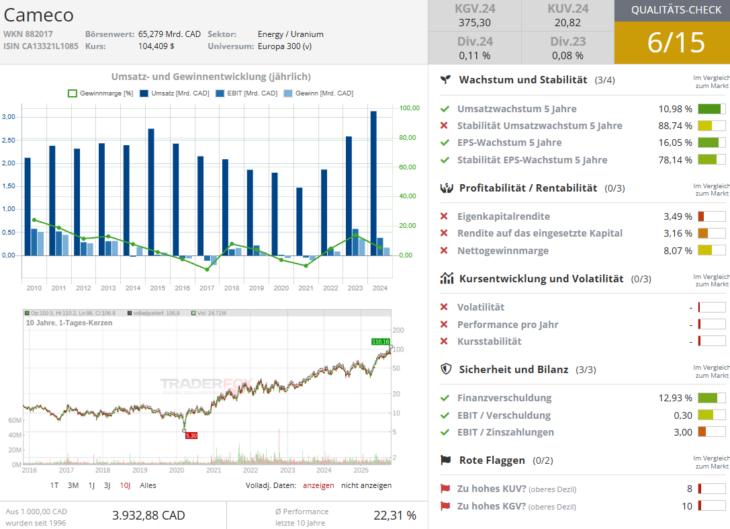Click 'anzeigen' for Volladj. Daten

[x=317, y=484]
